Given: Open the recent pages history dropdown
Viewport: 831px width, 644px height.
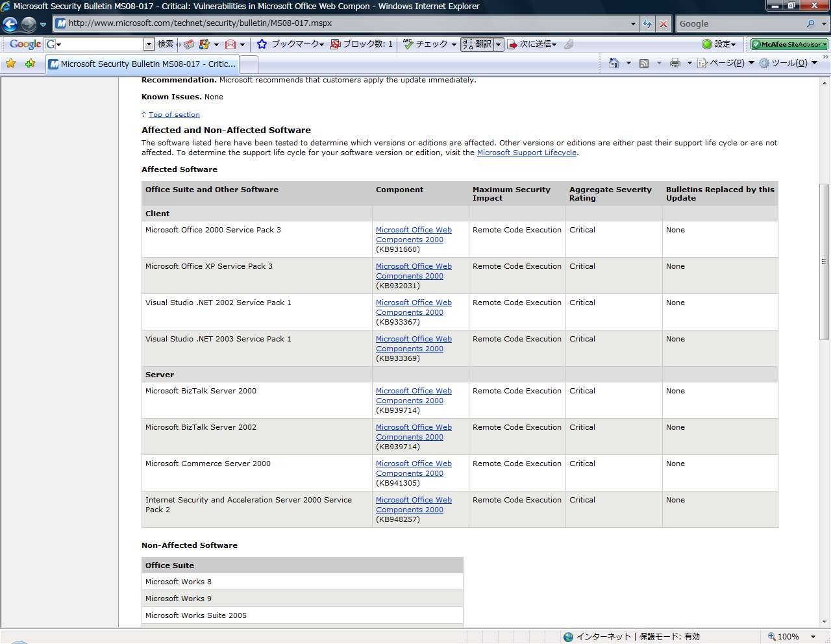Looking at the screenshot, I should click(x=43, y=24).
